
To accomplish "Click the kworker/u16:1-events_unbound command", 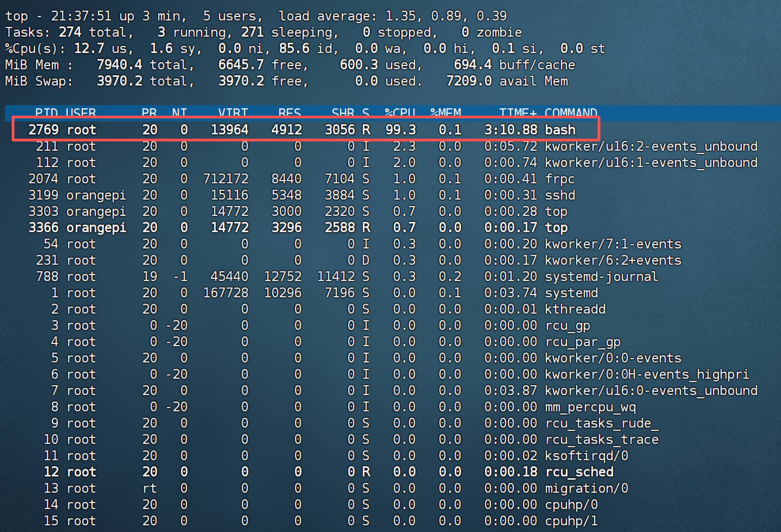I will pyautogui.click(x=651, y=162).
